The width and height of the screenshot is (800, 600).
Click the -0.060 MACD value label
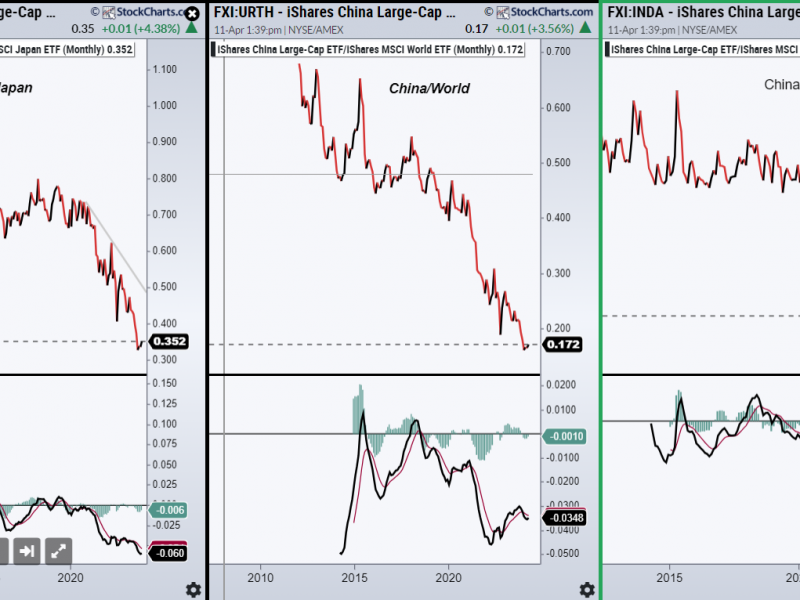168,553
